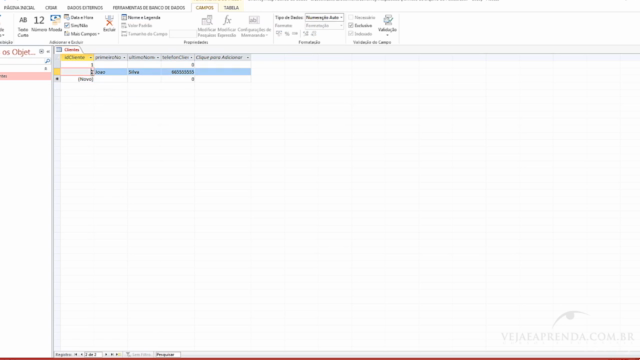The width and height of the screenshot is (640, 360).
Task: Click the phone cell 665555555
Action: coord(178,72)
